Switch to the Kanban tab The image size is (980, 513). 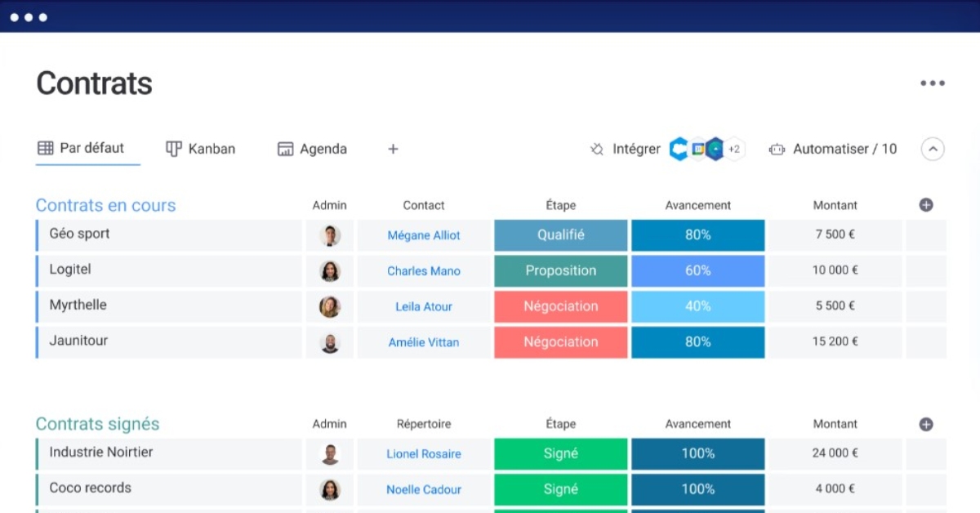201,149
